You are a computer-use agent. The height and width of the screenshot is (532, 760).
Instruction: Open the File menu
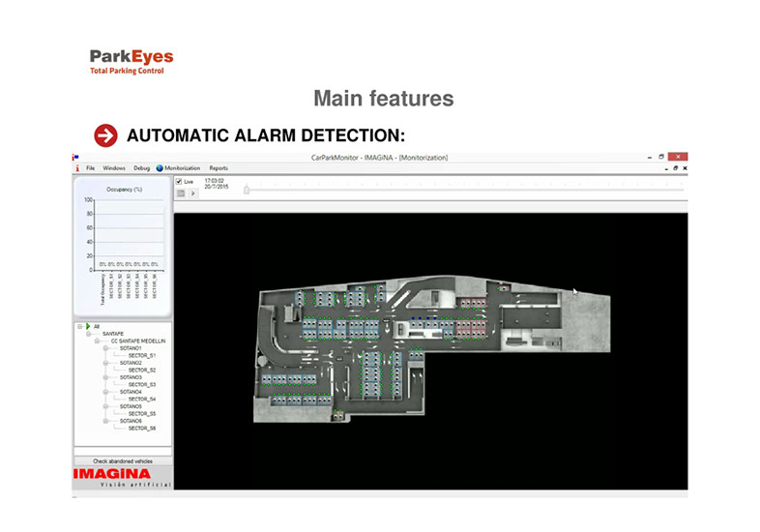[90, 167]
